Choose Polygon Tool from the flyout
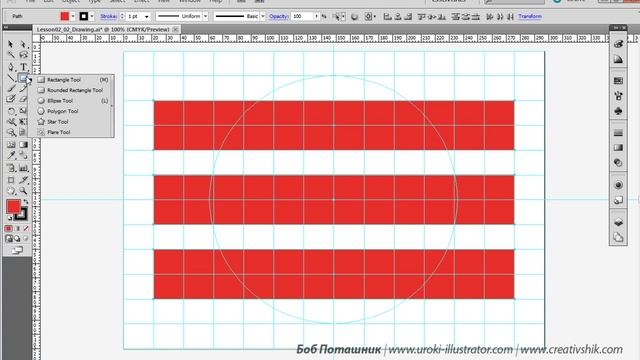 point(73,111)
